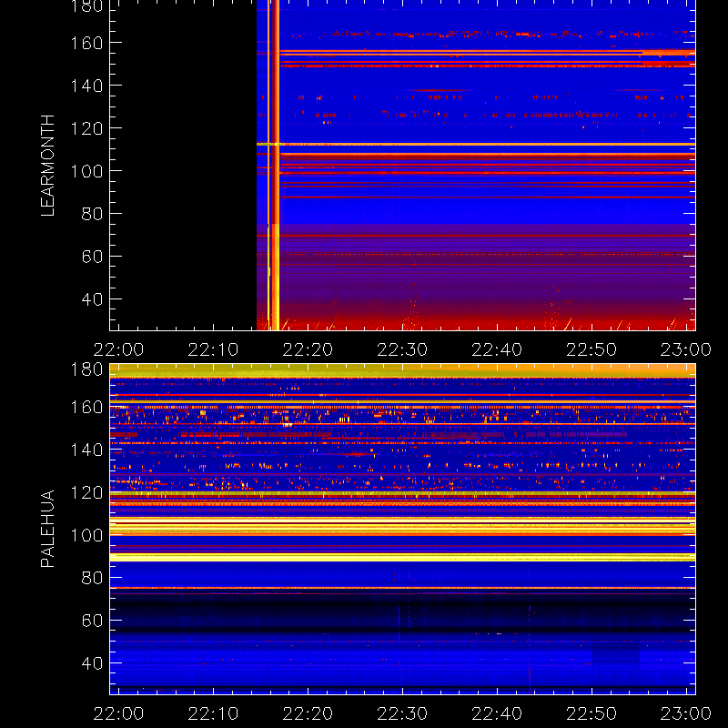Click 22:20 time label under LEARMONTH plot
This screenshot has height=728, width=728.
pos(308,349)
